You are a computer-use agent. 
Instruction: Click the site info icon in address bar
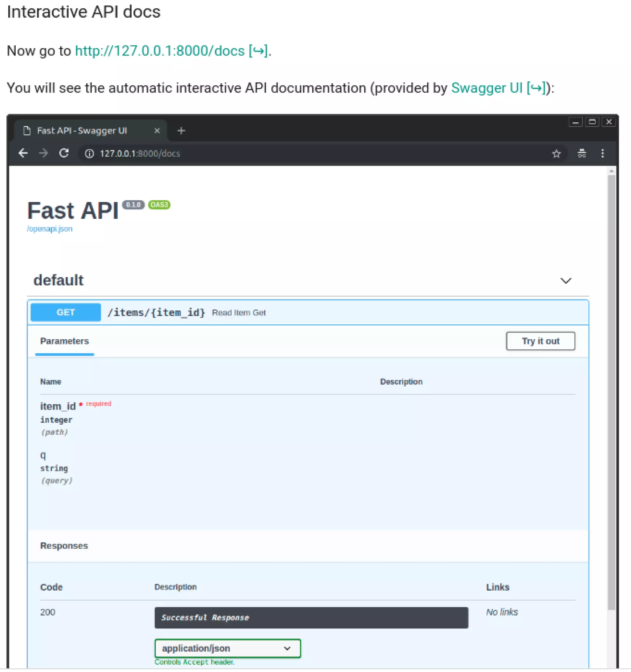pos(89,154)
